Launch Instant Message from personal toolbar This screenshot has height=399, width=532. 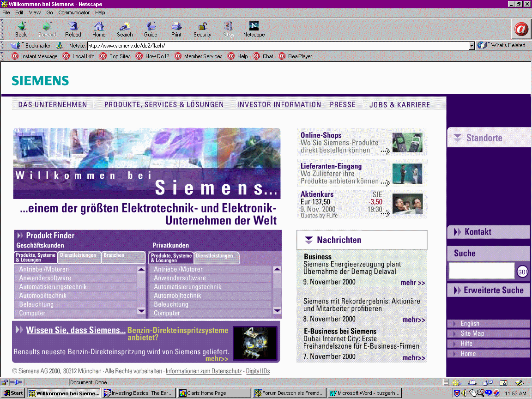34,56
